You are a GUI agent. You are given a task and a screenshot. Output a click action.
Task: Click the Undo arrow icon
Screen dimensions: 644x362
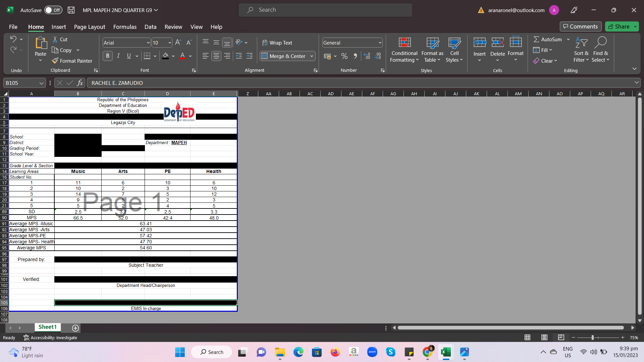(13, 39)
